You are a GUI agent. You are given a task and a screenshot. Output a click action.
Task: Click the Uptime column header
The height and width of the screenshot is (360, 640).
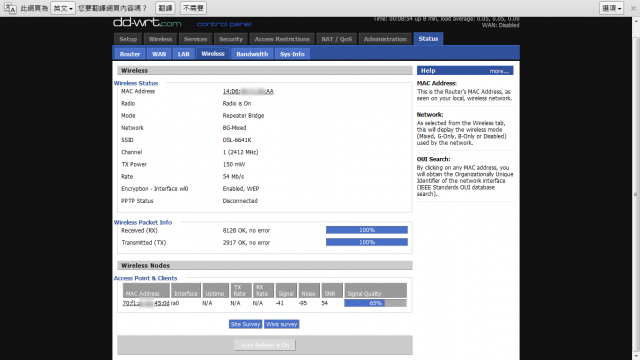pos(216,291)
